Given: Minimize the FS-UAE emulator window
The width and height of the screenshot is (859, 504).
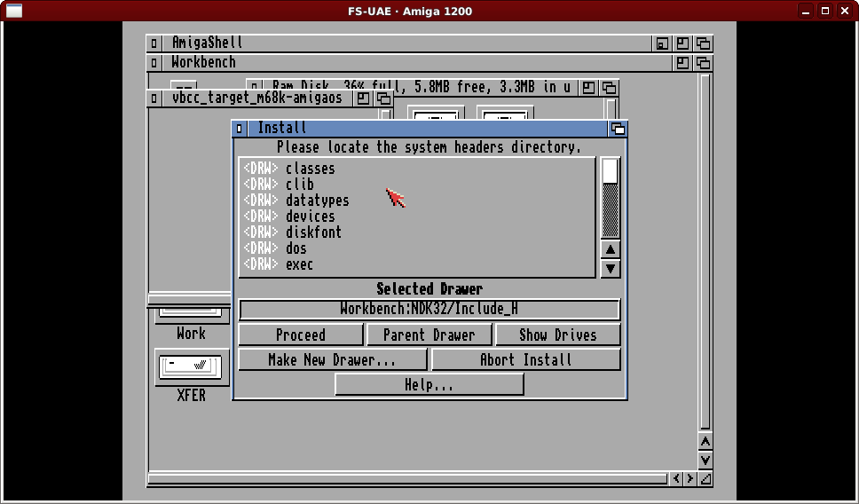Looking at the screenshot, I should (x=806, y=11).
